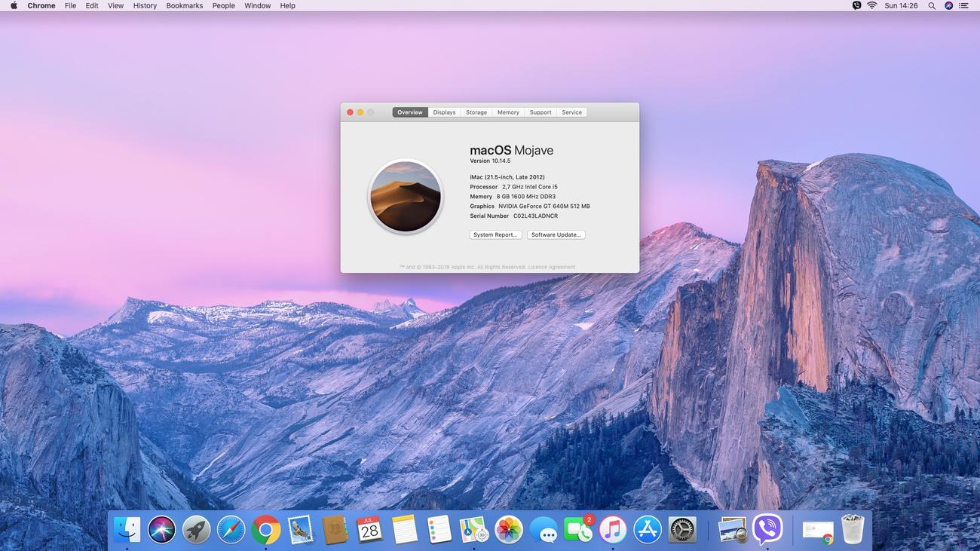
Task: Click the 2,7 GHz Intel Core i5 value
Action: tap(530, 187)
